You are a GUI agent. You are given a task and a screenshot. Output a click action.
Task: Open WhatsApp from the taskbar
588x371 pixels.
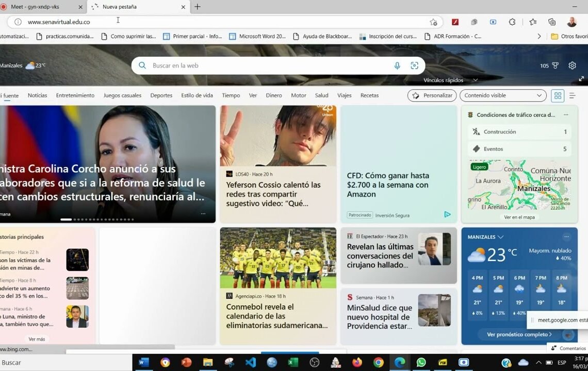pyautogui.click(x=421, y=362)
